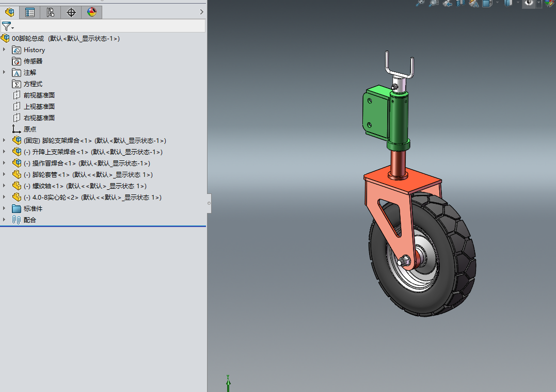The image size is (556, 392).
Task: Collapse the left panel using side handle
Action: point(209,203)
